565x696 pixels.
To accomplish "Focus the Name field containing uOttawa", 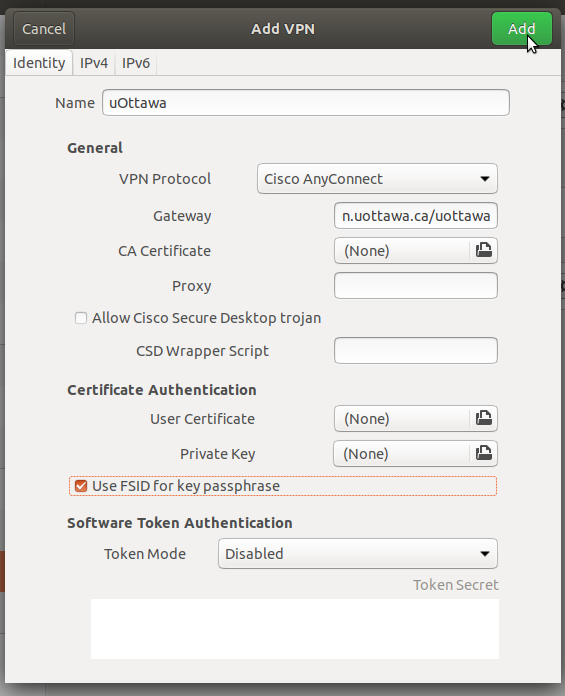I will (306, 103).
